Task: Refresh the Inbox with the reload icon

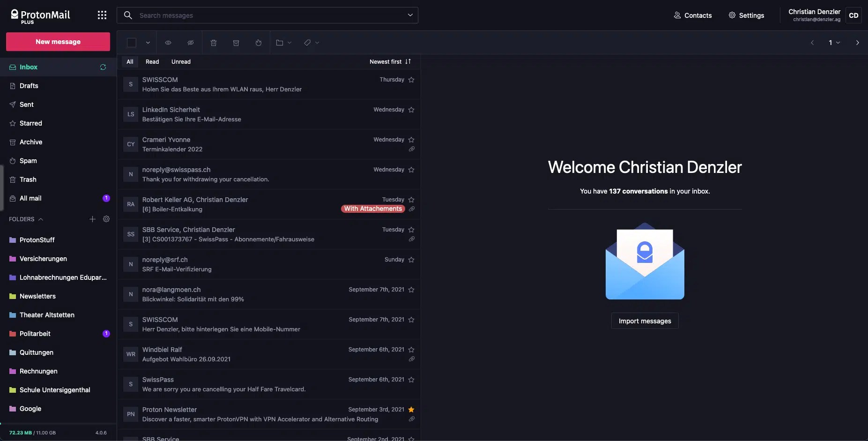Action: [x=103, y=67]
